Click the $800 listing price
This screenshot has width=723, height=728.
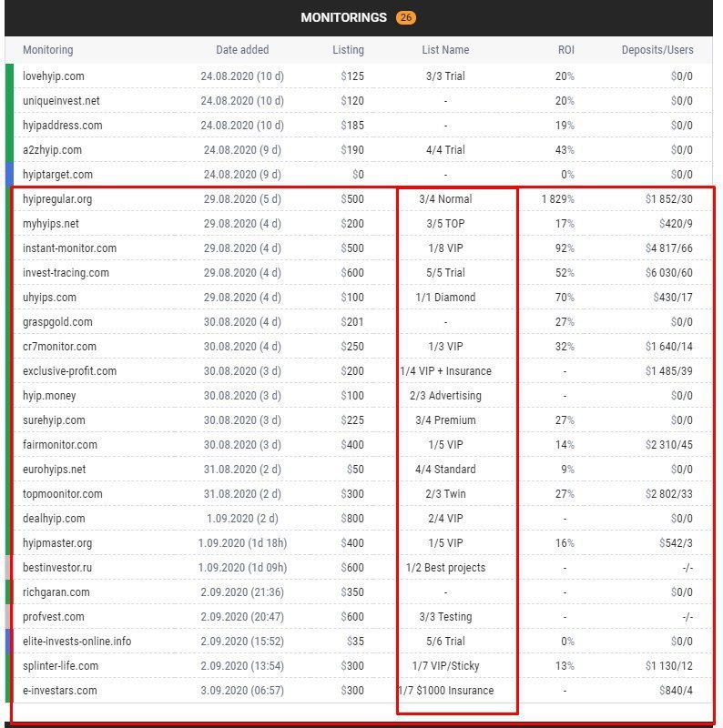(x=352, y=519)
